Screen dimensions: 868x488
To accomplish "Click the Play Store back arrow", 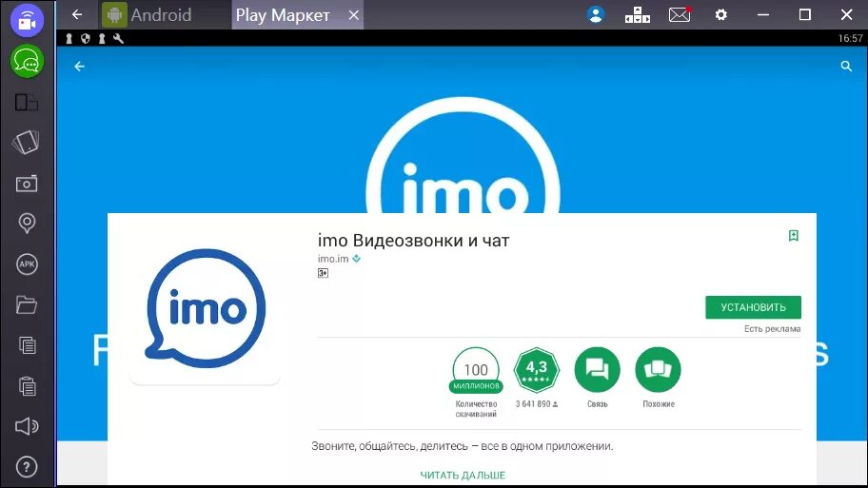I will (80, 67).
